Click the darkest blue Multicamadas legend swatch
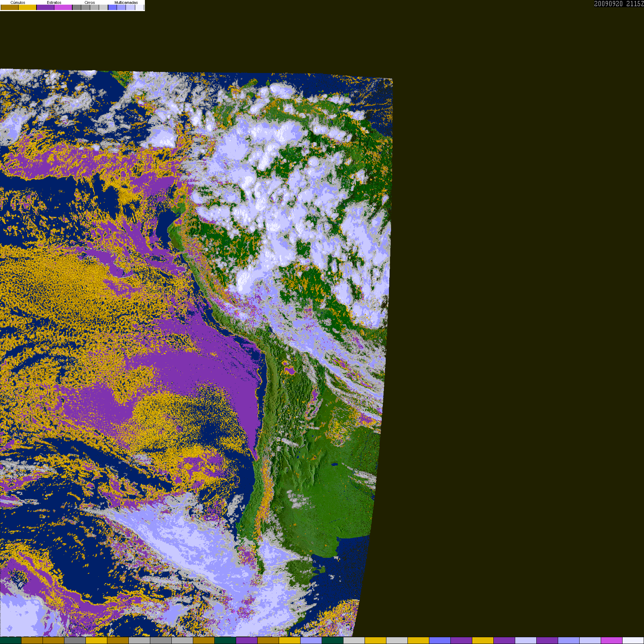Image resolution: width=644 pixels, height=644 pixels. [112, 7]
